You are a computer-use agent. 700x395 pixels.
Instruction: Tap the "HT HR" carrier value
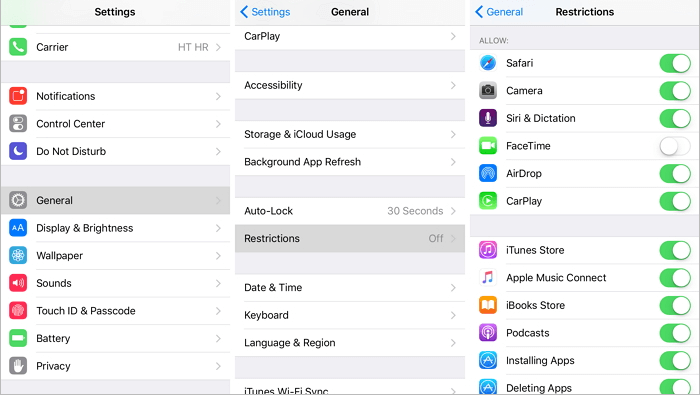pyautogui.click(x=193, y=47)
